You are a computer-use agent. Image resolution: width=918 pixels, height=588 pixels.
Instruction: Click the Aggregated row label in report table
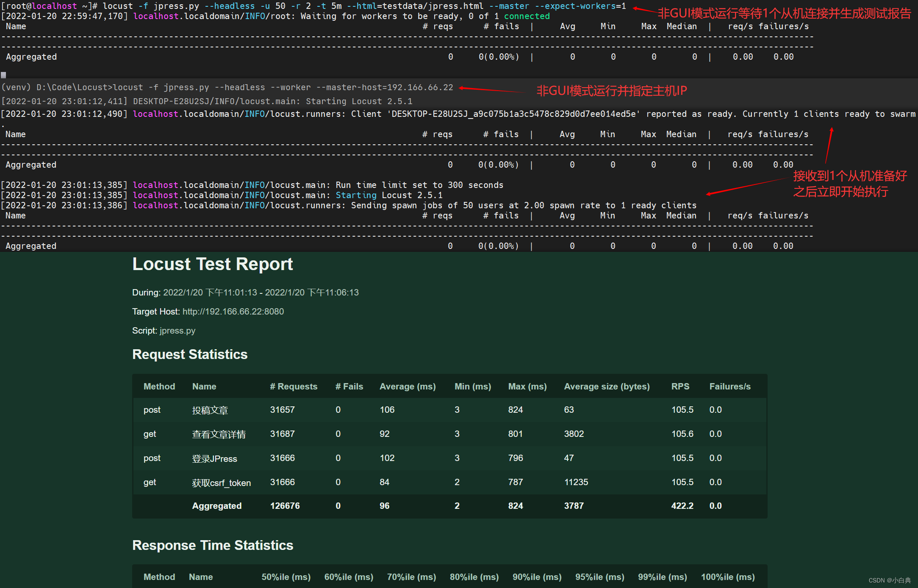pos(217,506)
